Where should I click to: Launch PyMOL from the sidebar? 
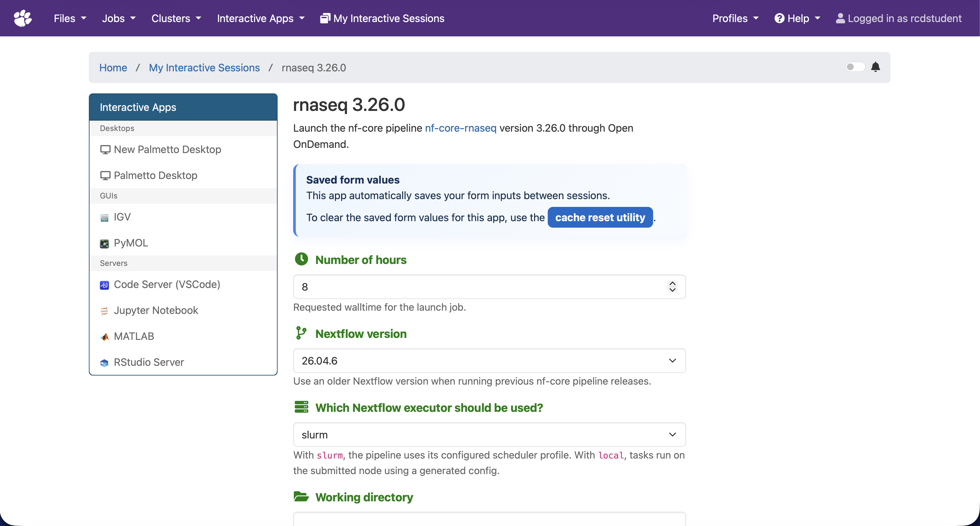point(183,243)
